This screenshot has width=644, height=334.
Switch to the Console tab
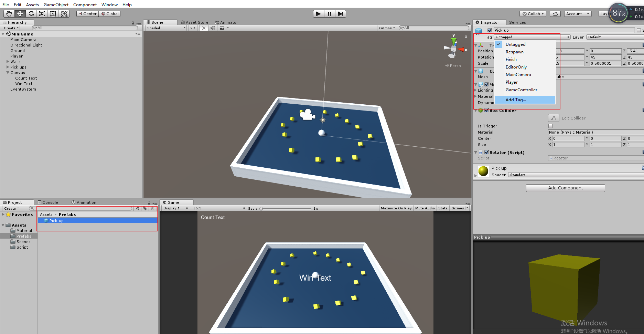(x=48, y=202)
